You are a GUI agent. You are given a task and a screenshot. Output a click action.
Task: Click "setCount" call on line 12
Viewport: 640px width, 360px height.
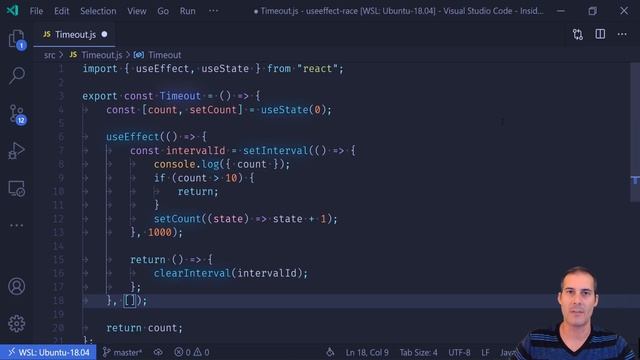coord(178,219)
